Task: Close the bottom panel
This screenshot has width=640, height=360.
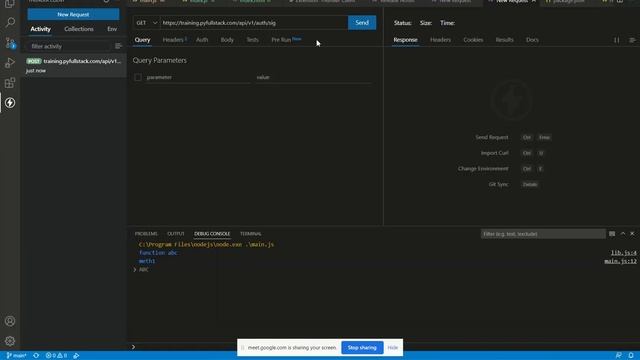Action: 632,233
